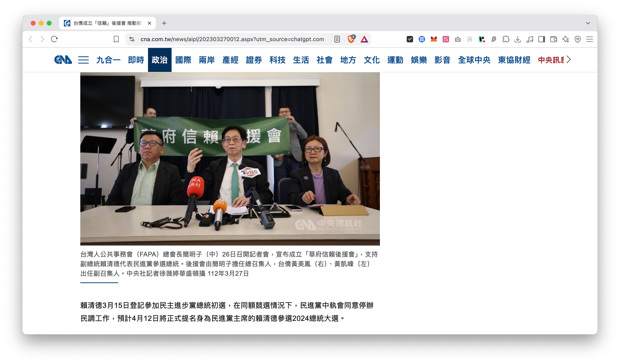
Task: Click the browser forward arrow
Action: (x=42, y=39)
